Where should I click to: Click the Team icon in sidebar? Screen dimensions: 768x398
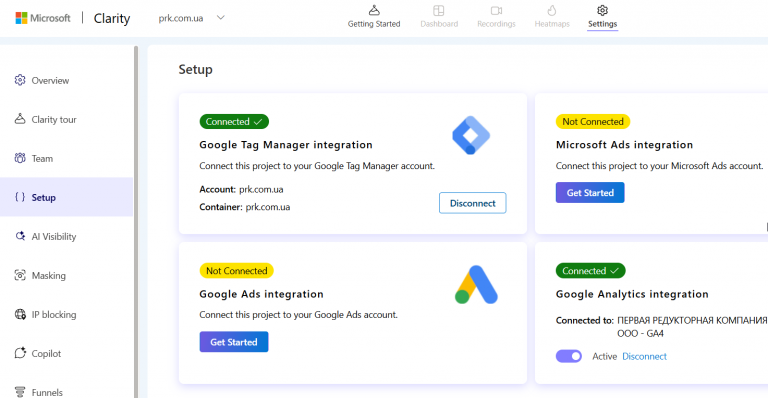[20, 158]
